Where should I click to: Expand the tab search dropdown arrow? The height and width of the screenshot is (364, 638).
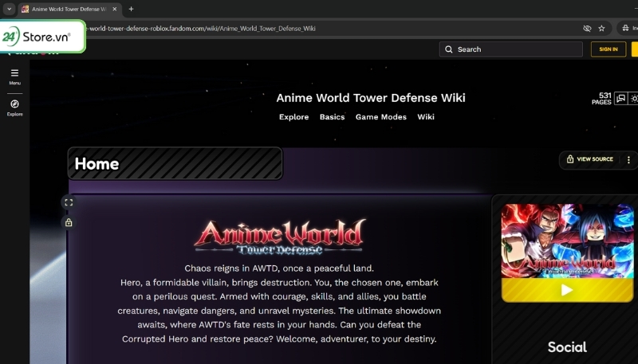tap(9, 9)
